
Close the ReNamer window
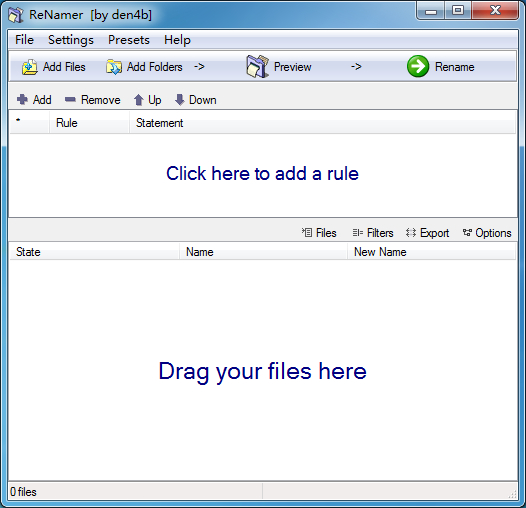[495, 11]
